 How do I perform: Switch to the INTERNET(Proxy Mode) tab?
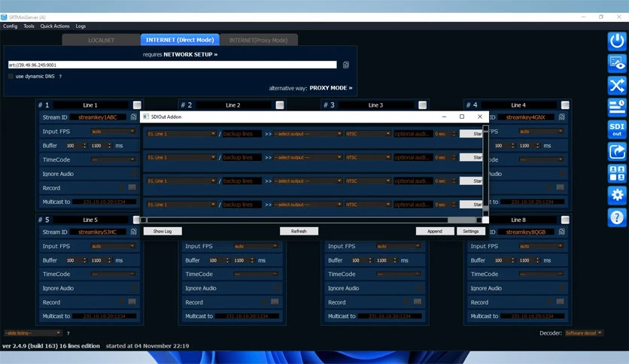[x=258, y=40]
